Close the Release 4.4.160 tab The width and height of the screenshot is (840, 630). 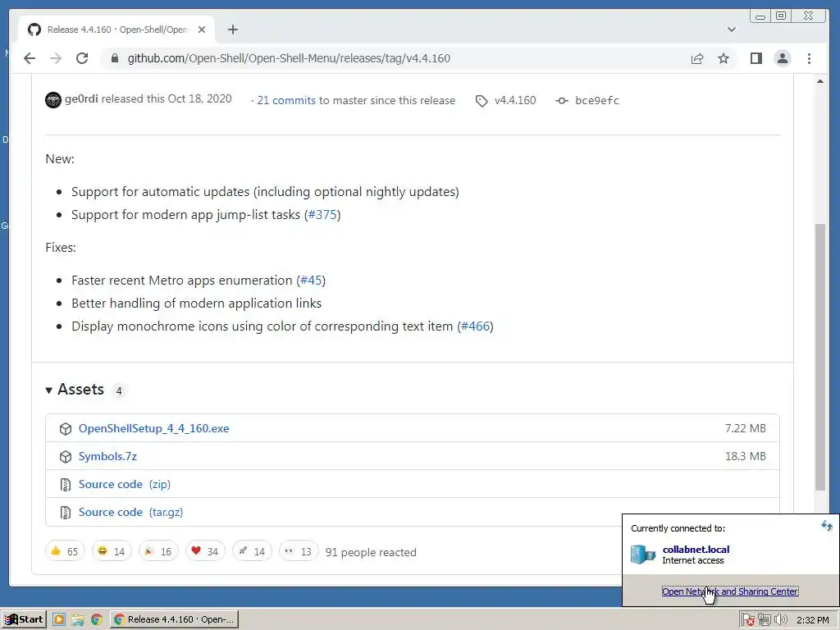[x=202, y=30]
